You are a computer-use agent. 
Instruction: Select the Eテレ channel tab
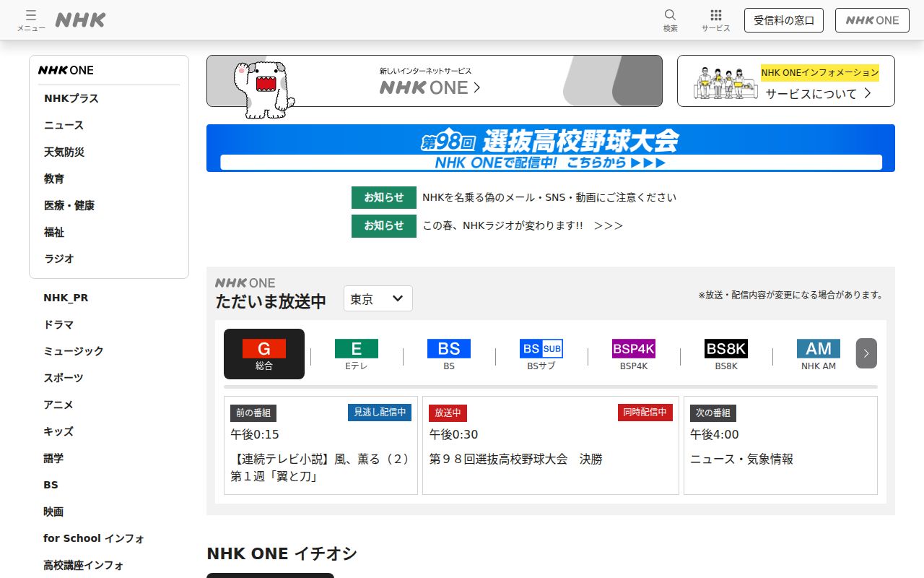(x=357, y=355)
